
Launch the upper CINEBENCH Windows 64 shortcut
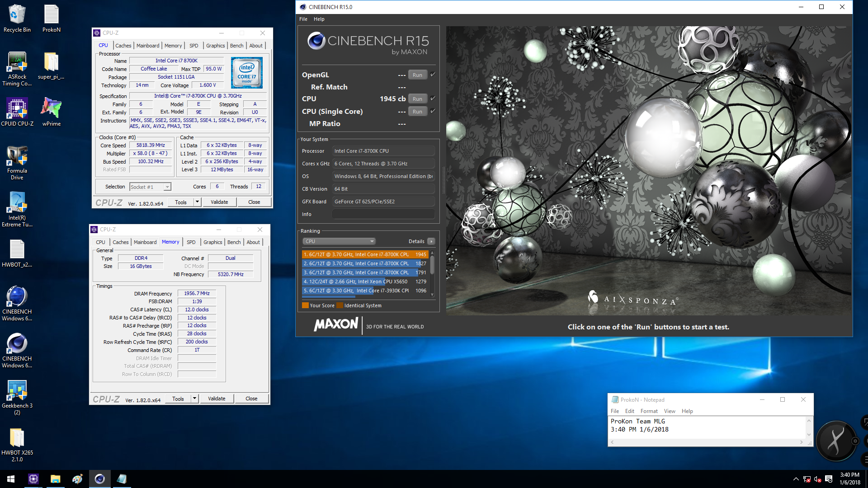pos(17,304)
